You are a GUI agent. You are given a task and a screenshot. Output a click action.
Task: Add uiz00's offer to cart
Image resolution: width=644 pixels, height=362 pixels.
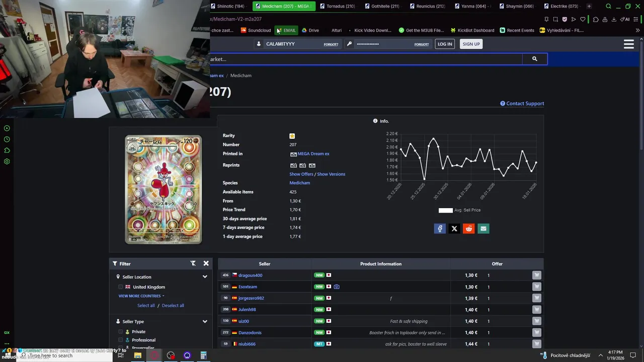[537, 321]
